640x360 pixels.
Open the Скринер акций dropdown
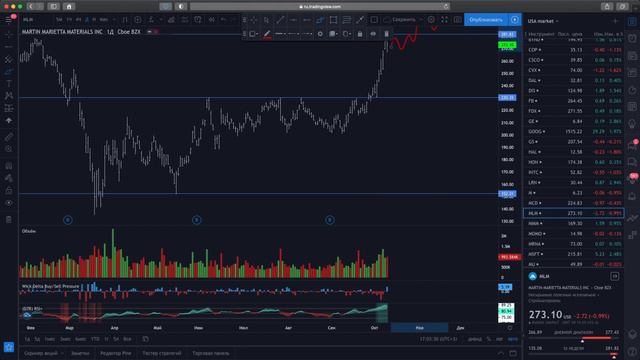tap(44, 353)
